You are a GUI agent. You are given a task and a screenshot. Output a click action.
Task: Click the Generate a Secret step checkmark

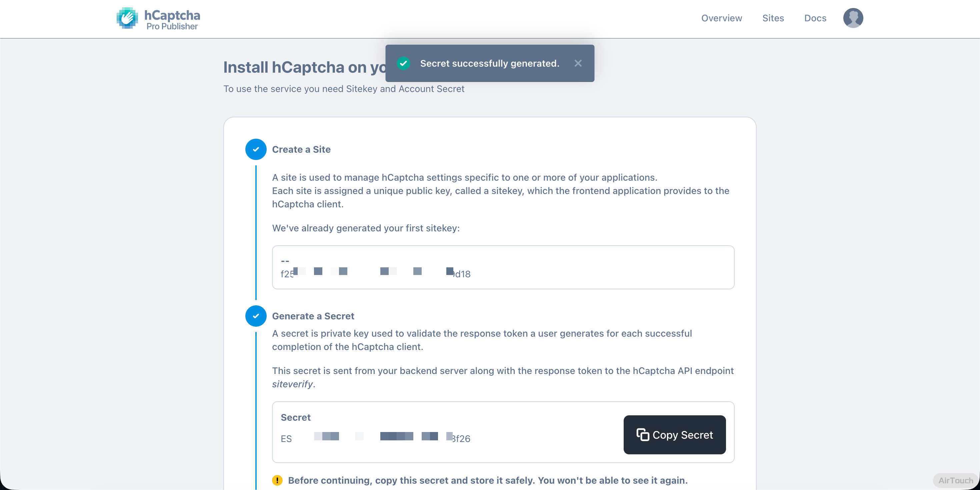[256, 316]
